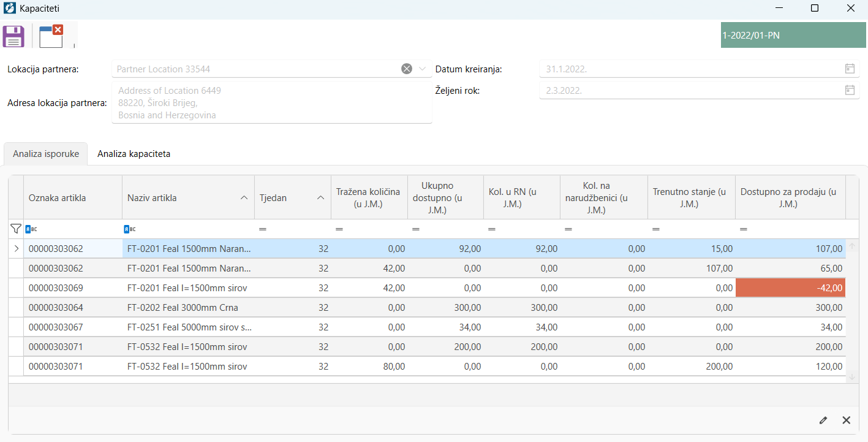
Task: Click the close window icon with red X in toolbar
Action: (51, 36)
